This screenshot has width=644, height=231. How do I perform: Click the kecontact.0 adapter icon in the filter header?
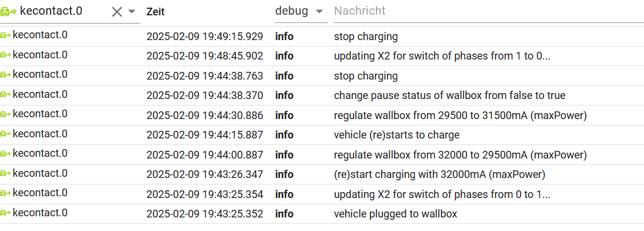pyautogui.click(x=9, y=12)
